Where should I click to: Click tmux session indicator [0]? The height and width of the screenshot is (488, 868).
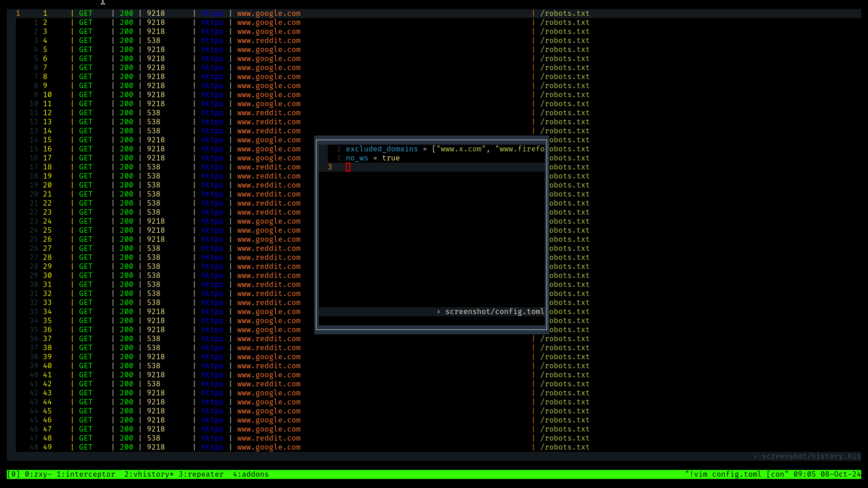13,474
